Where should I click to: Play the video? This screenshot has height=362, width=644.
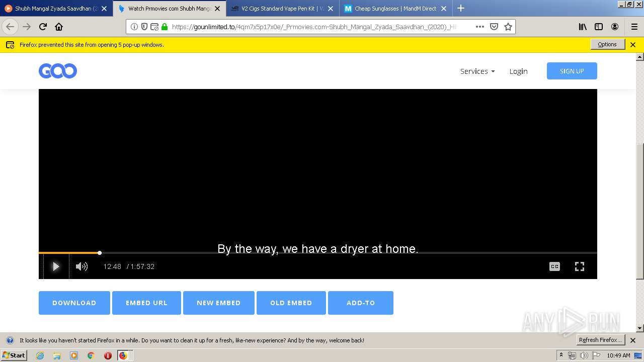coord(56,266)
